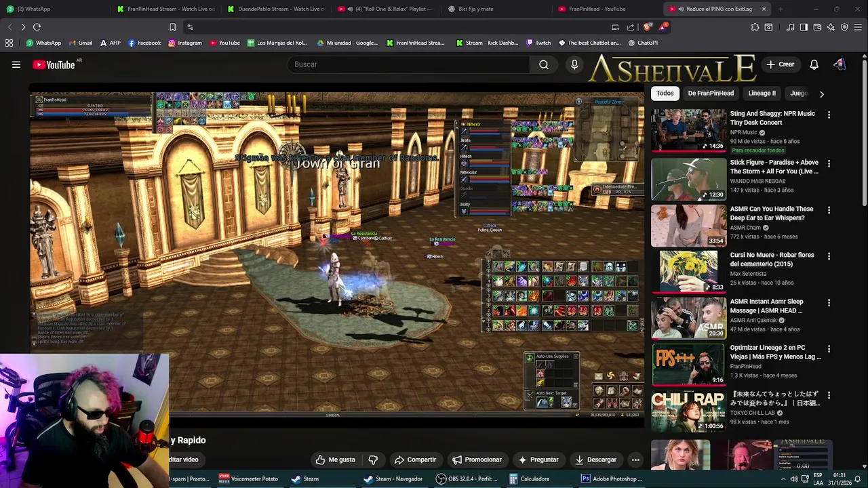
Task: Open Leo AI sparkle icon
Action: tap(831, 27)
